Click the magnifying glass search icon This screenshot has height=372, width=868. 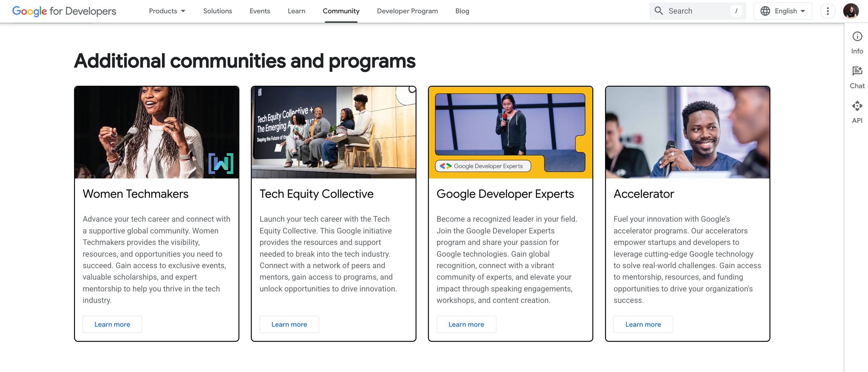[659, 11]
